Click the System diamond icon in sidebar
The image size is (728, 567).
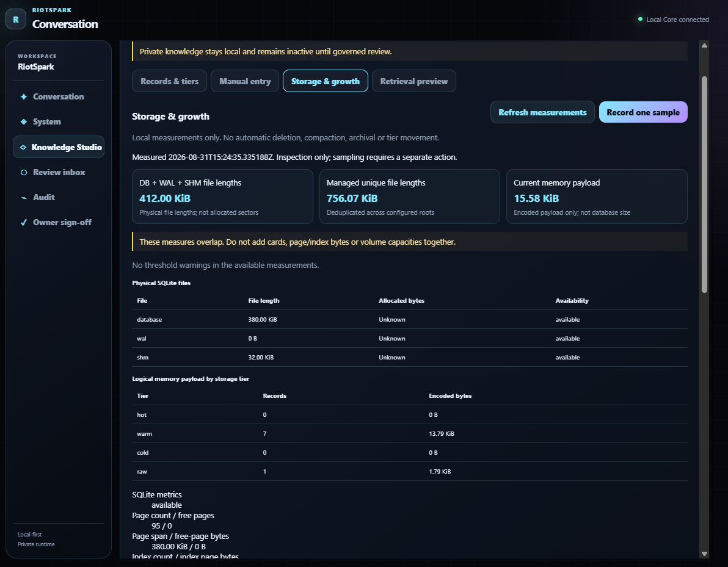pos(24,121)
